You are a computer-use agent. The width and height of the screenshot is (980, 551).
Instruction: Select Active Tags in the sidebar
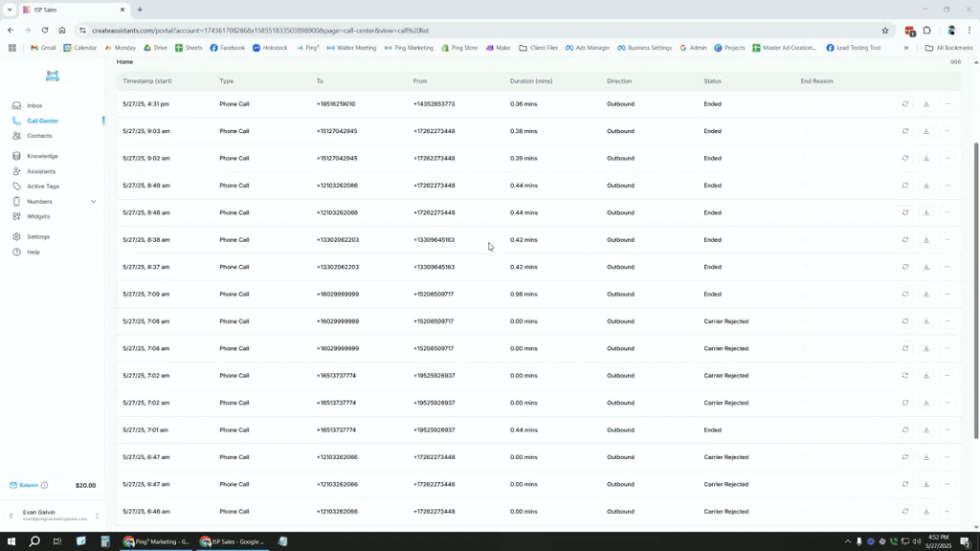[x=43, y=187]
